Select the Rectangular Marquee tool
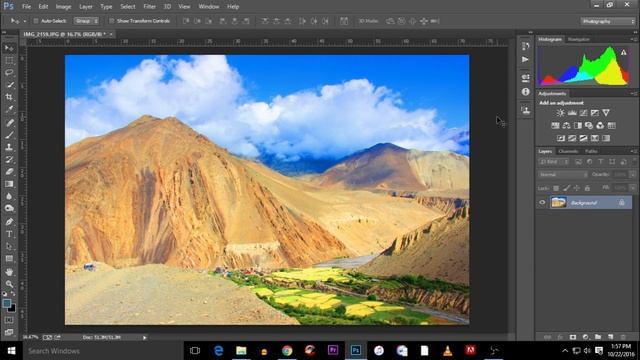Image resolution: width=640 pixels, height=360 pixels. coord(9,60)
